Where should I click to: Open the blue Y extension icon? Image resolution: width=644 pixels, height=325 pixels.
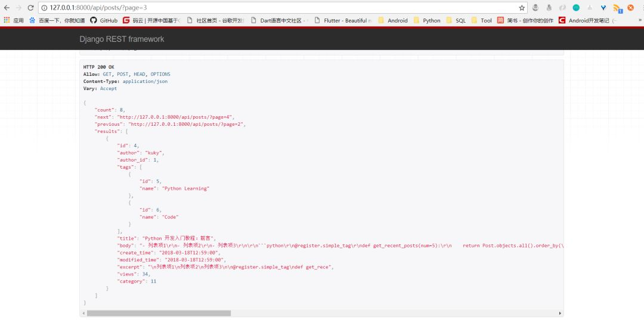pos(603,7)
